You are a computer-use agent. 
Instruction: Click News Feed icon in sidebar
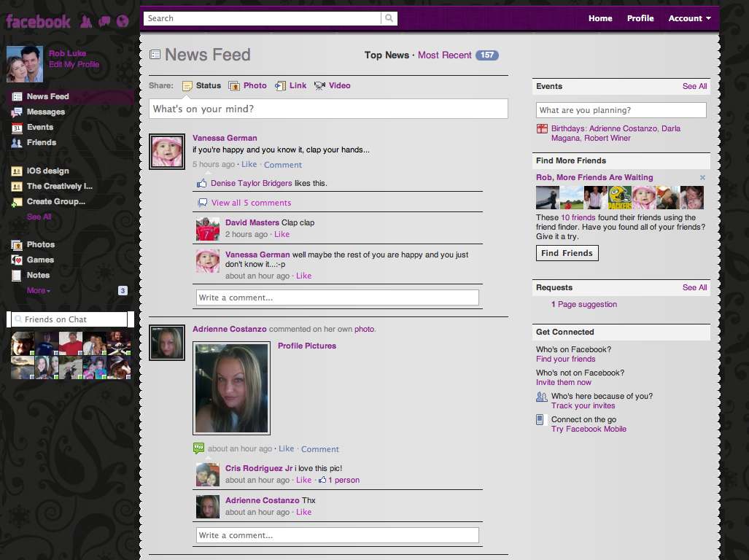(18, 96)
